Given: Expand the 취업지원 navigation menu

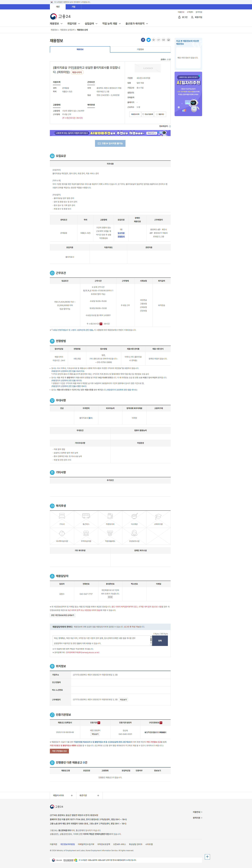Looking at the screenshot, I should 73,24.
